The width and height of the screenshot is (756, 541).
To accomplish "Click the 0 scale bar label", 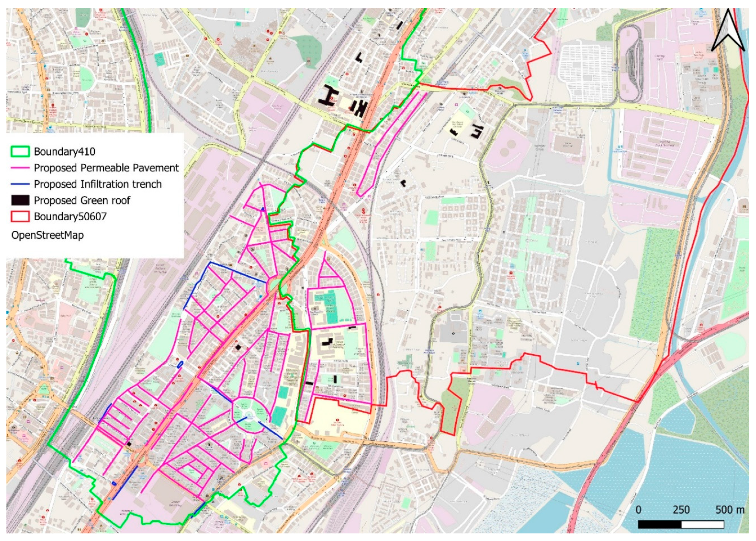I will pyautogui.click(x=638, y=510).
